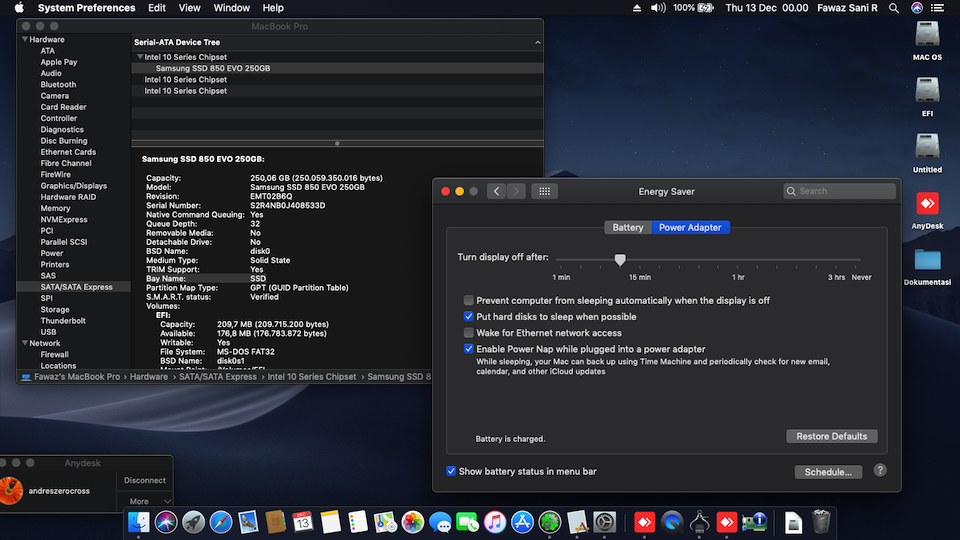Collapse the Hardware section in the sidebar

tap(24, 40)
